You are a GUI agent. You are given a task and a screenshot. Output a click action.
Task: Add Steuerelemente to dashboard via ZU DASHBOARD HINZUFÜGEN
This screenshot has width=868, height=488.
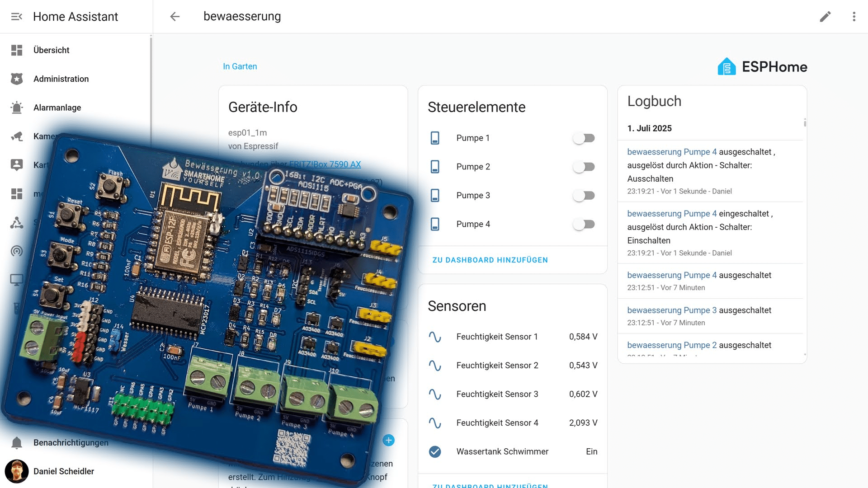tap(490, 260)
